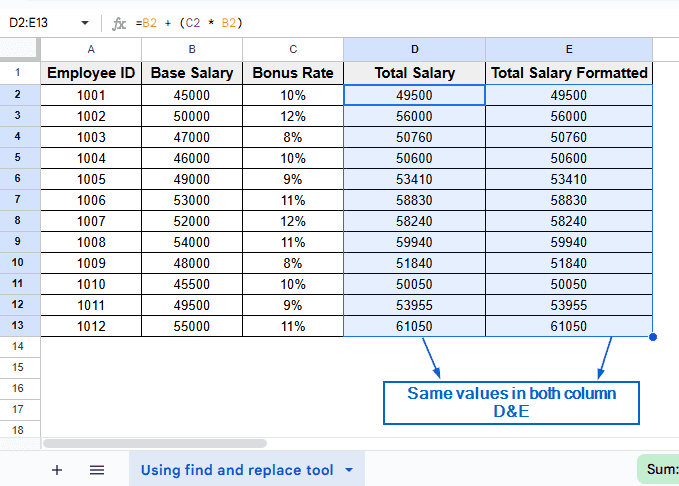Select Base Salary cell 55000
The height and width of the screenshot is (486, 679).
coord(192,326)
